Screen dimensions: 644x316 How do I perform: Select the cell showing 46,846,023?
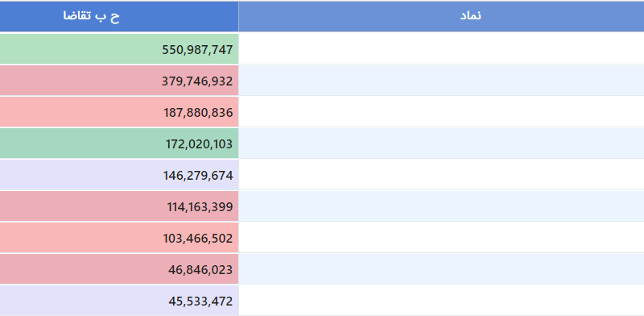coord(119,269)
